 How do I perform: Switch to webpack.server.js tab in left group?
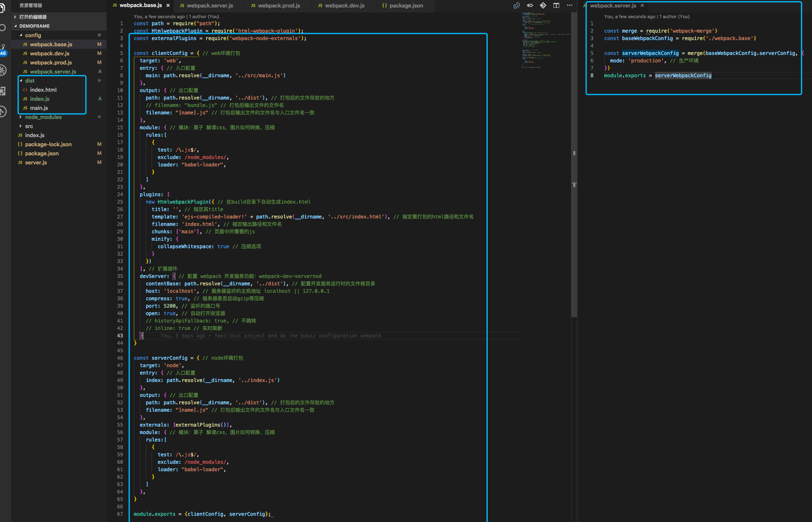(x=210, y=5)
